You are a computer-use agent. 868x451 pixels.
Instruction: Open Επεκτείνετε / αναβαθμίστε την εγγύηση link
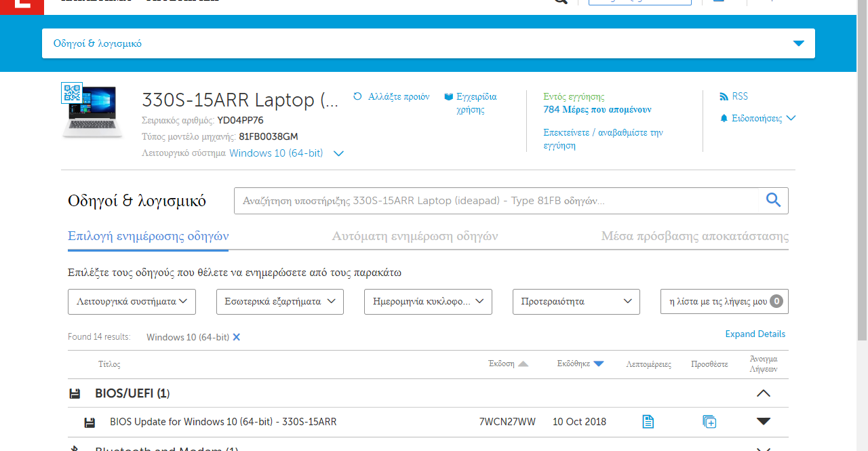point(603,139)
